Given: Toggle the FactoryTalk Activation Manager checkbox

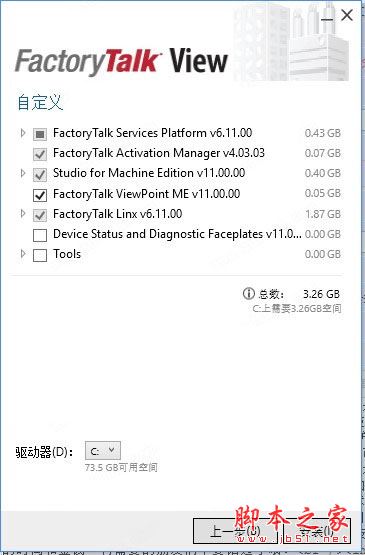Looking at the screenshot, I should pyautogui.click(x=40, y=154).
